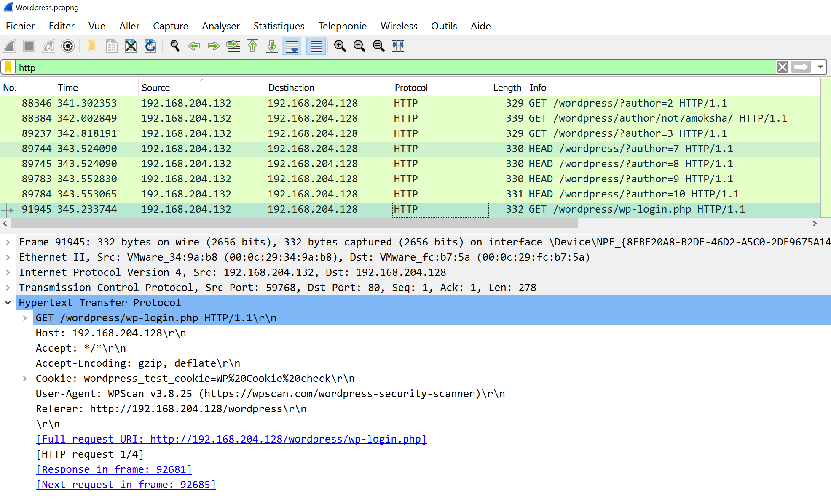Sort by the Time column header

click(x=97, y=88)
